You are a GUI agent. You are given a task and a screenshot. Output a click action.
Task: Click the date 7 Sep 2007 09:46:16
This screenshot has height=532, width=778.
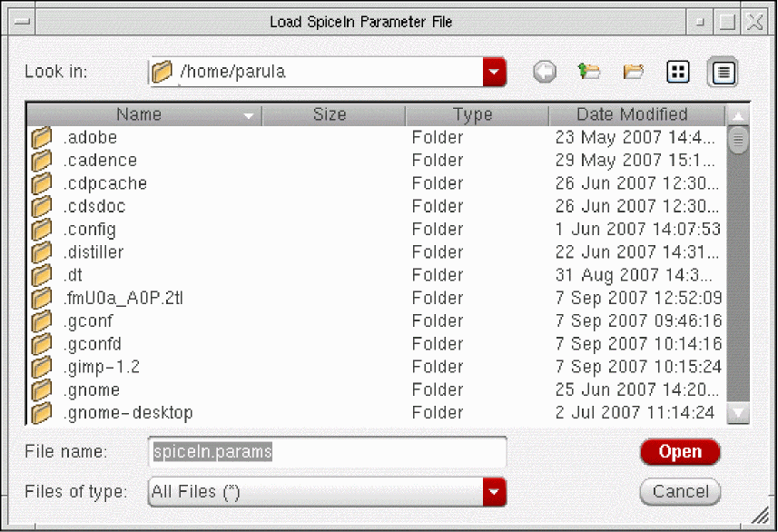pyautogui.click(x=638, y=321)
